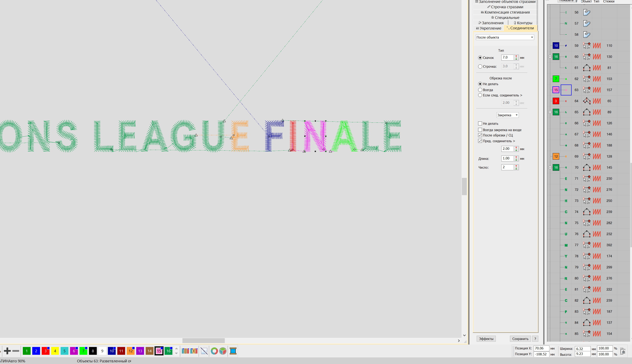Click color block 12 in the object list

click(556, 157)
